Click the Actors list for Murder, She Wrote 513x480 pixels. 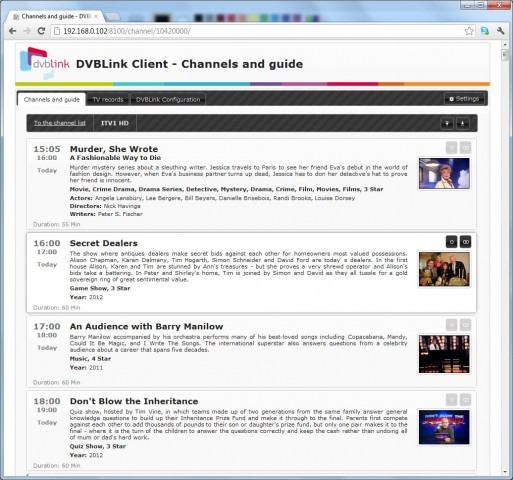pyautogui.click(x=212, y=198)
